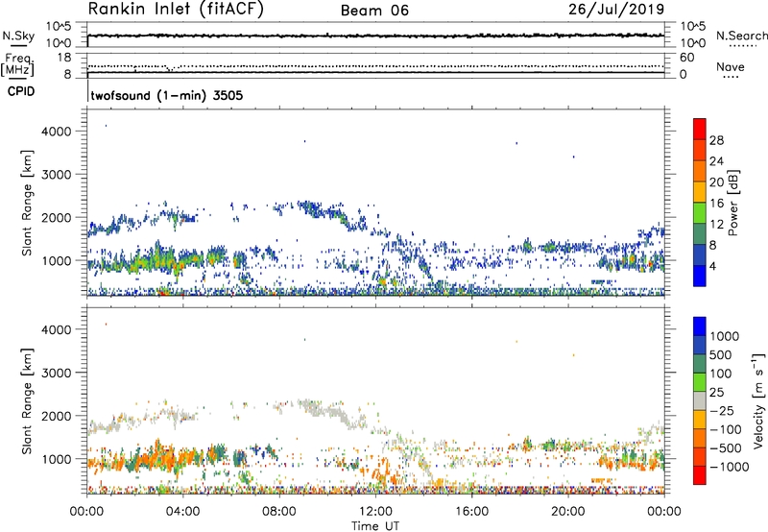Image resolution: width=768 pixels, height=532 pixels.
Task: Click the power panel 'Slant Range [km]' label
Action: [27, 203]
